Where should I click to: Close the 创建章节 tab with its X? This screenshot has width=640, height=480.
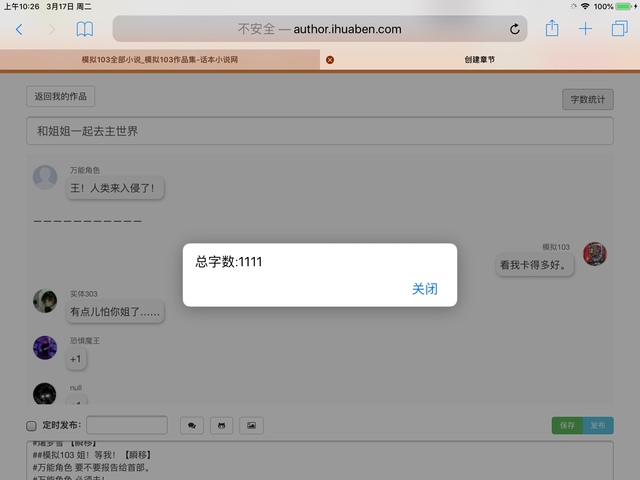coord(330,60)
